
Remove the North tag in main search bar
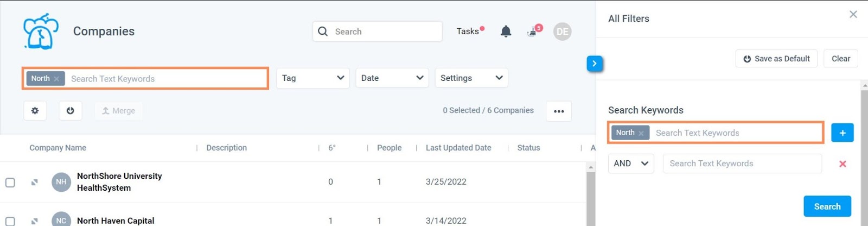(56, 79)
